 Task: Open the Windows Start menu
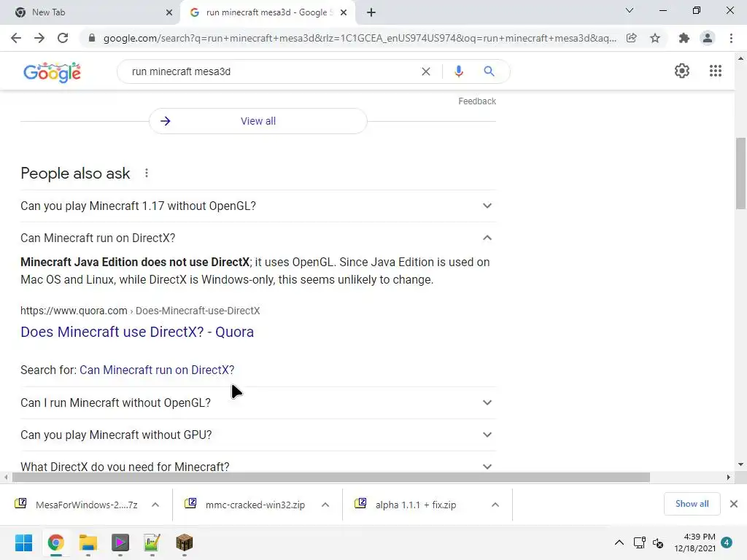pyautogui.click(x=23, y=542)
